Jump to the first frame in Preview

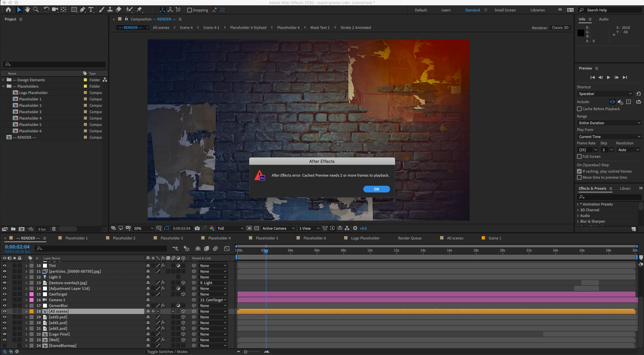pos(592,77)
